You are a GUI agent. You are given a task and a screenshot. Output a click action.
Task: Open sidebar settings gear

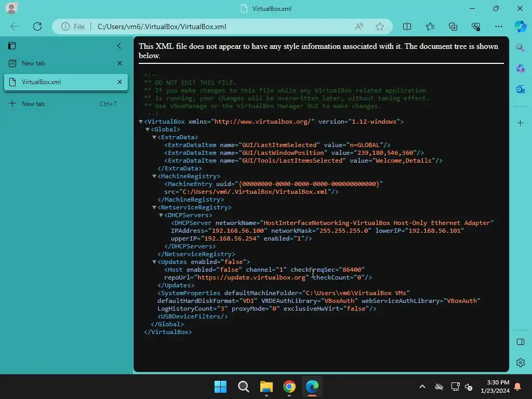(520, 363)
